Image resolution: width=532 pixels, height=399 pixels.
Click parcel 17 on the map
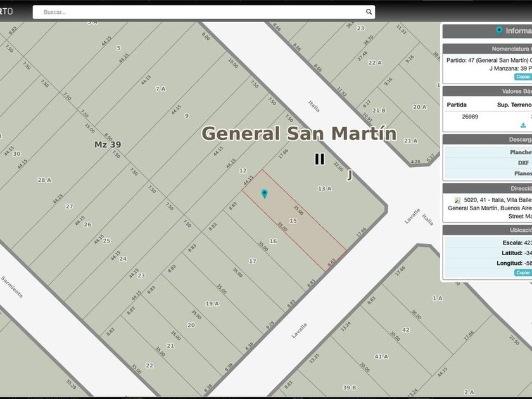[252, 262]
